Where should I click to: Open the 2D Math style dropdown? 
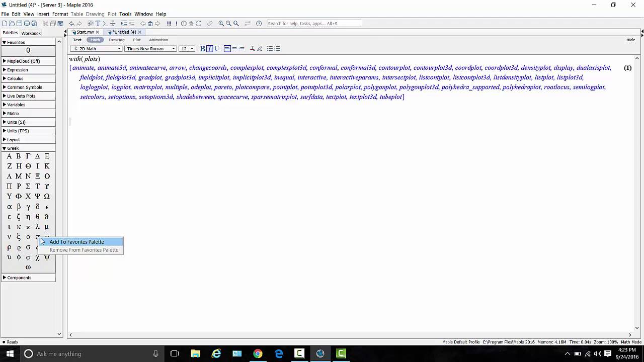pos(96,49)
